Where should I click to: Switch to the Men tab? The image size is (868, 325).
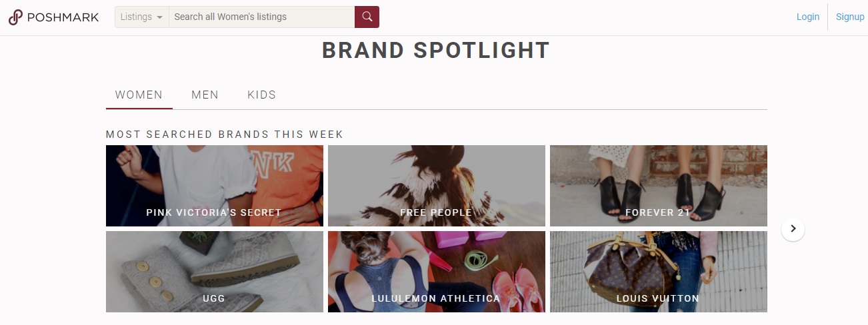(x=205, y=95)
